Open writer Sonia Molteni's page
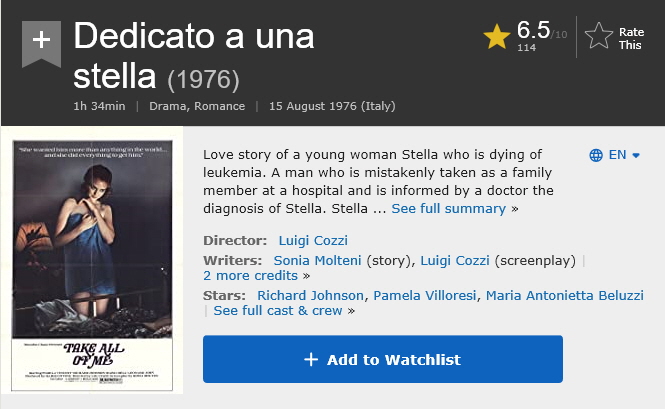The image size is (665, 409). (x=317, y=261)
